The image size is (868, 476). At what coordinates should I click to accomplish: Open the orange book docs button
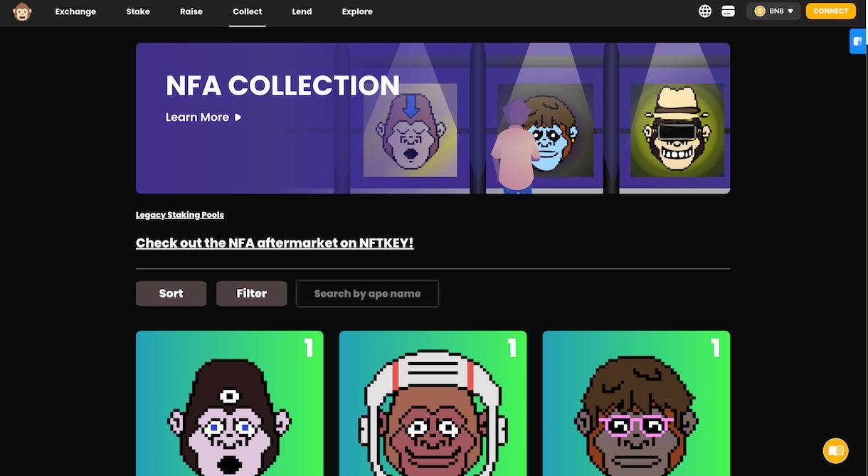(835, 450)
